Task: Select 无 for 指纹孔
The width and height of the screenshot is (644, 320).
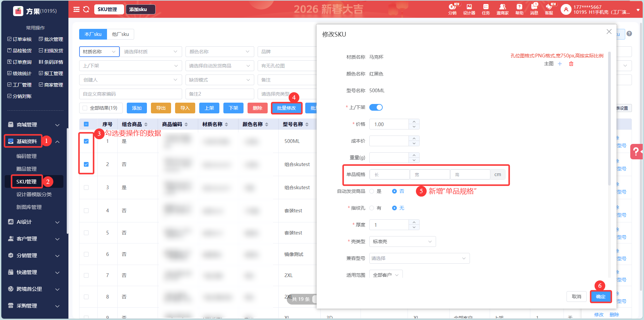Action: (394, 208)
